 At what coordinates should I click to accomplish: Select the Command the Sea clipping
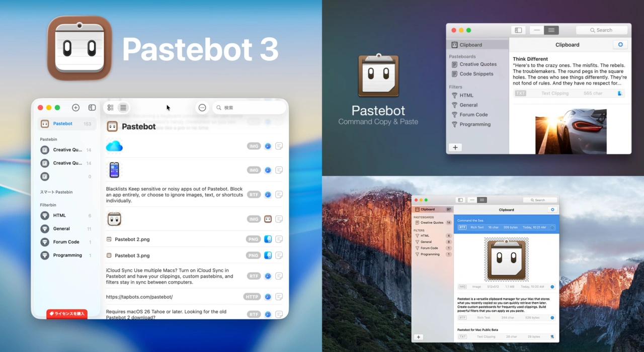coord(506,224)
